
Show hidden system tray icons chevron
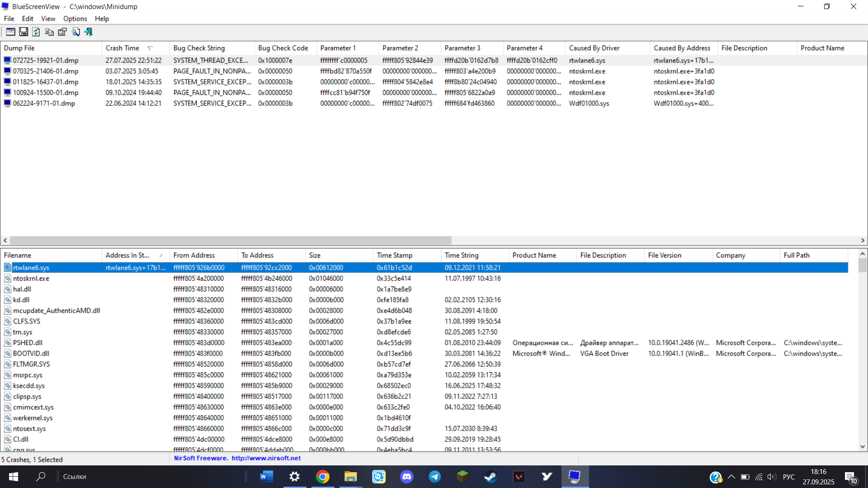click(731, 477)
